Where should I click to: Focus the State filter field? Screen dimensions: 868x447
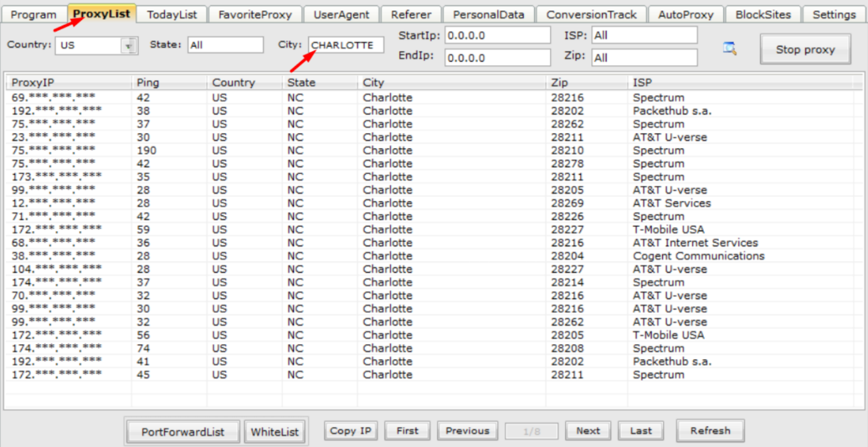(x=225, y=44)
